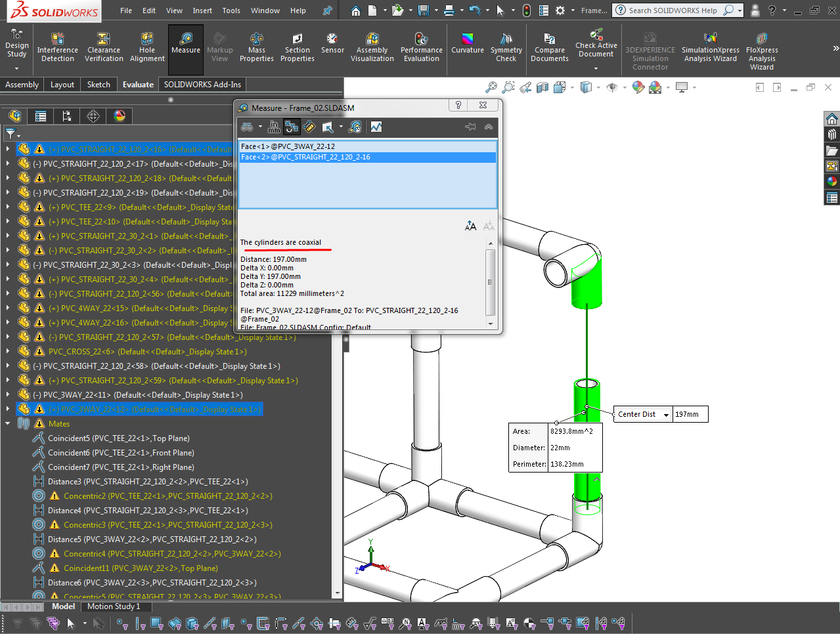Click the help button in Measure dialog
The width and height of the screenshot is (840, 634).
(x=458, y=105)
